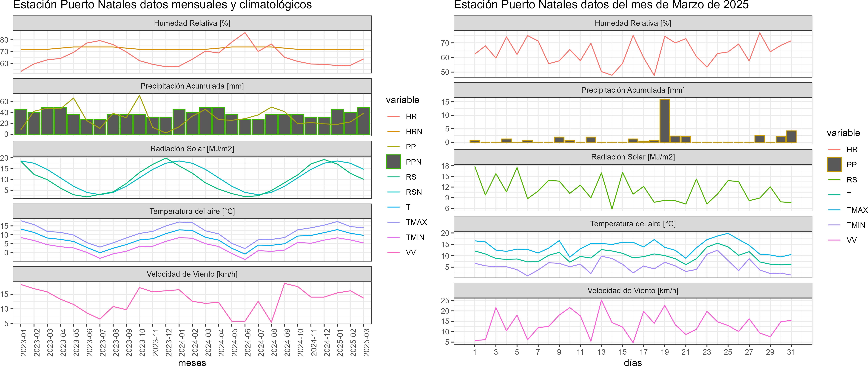
Task: Click the 'RSN' label in the monthly legend
Action: click(414, 192)
